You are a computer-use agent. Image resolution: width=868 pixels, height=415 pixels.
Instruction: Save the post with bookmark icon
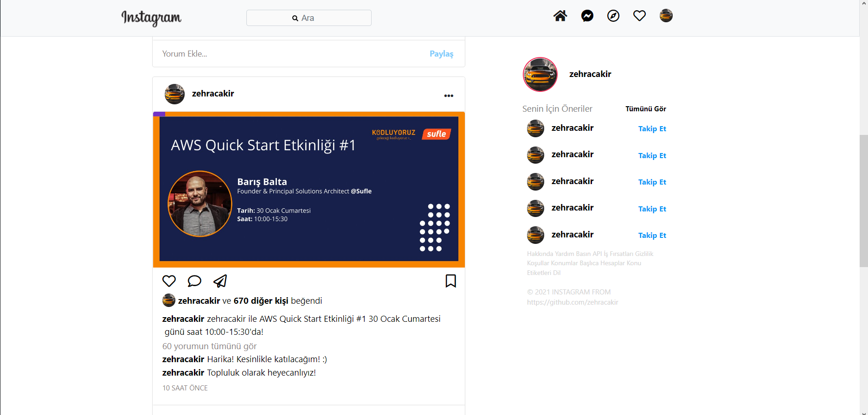(450, 281)
